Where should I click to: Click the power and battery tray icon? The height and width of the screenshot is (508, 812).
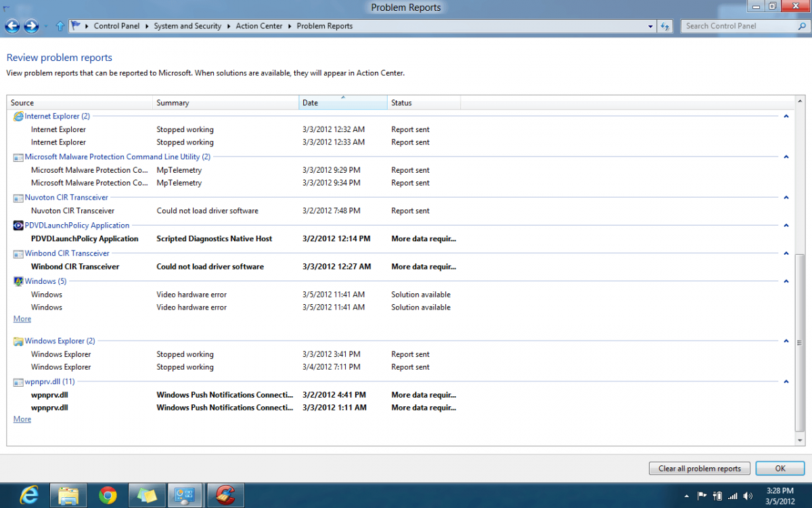pos(717,496)
